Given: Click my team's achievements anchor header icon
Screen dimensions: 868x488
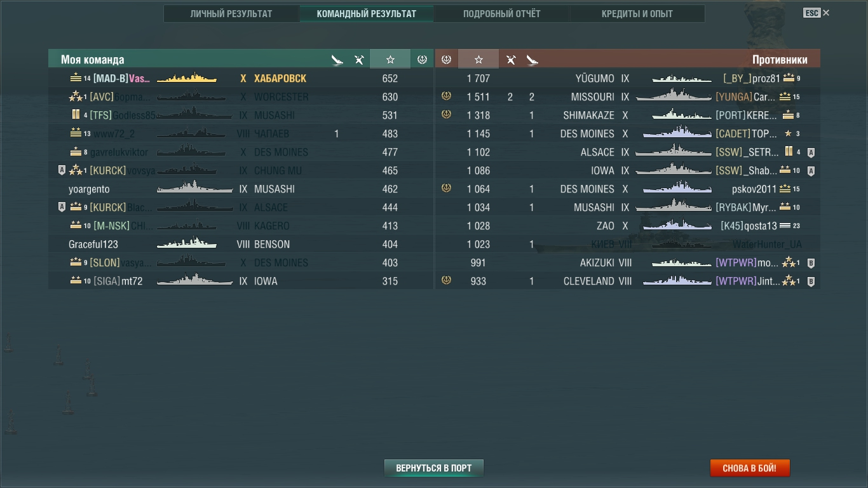Looking at the screenshot, I should click(x=422, y=60).
